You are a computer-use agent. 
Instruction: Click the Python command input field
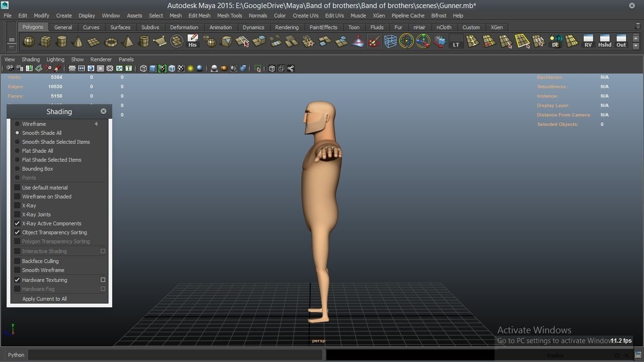(175, 355)
